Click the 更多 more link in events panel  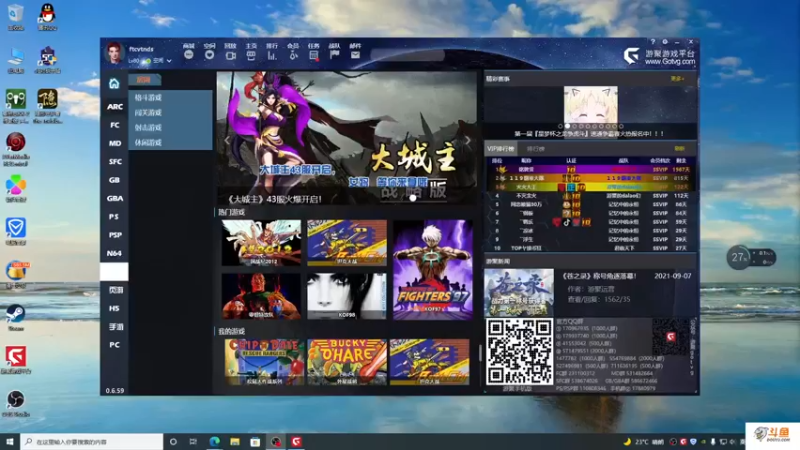click(677, 79)
